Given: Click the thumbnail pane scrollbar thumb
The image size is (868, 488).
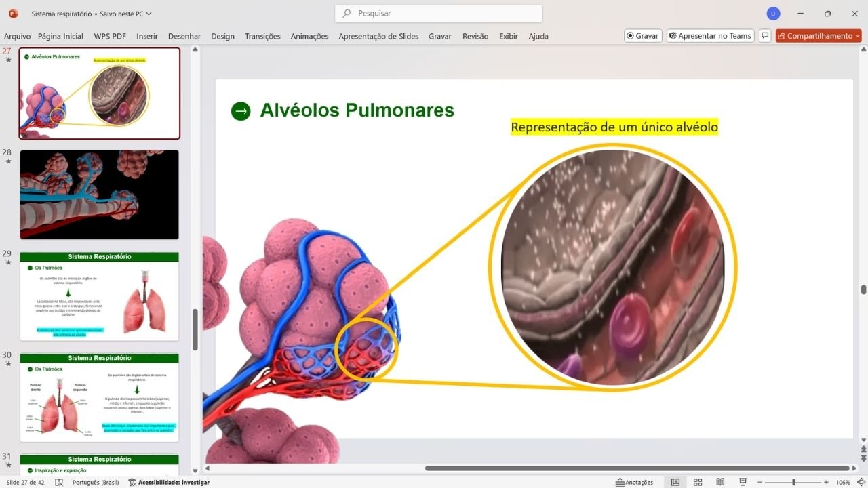Looking at the screenshot, I should [195, 329].
